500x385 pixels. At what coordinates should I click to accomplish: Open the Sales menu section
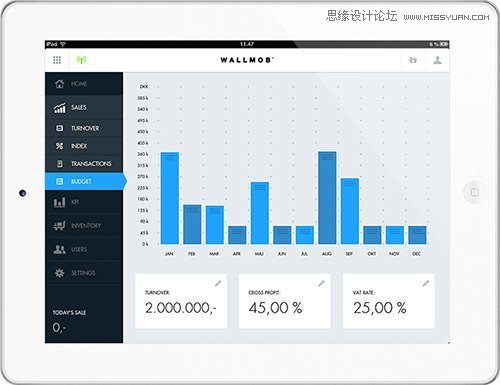click(84, 107)
